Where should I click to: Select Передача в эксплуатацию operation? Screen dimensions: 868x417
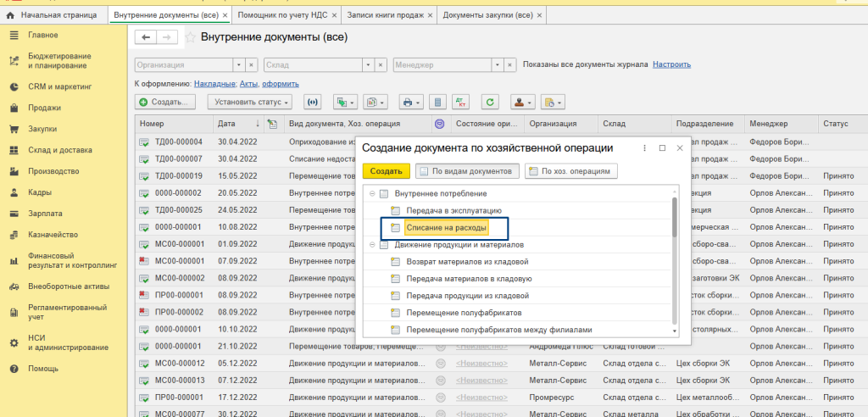coord(453,210)
